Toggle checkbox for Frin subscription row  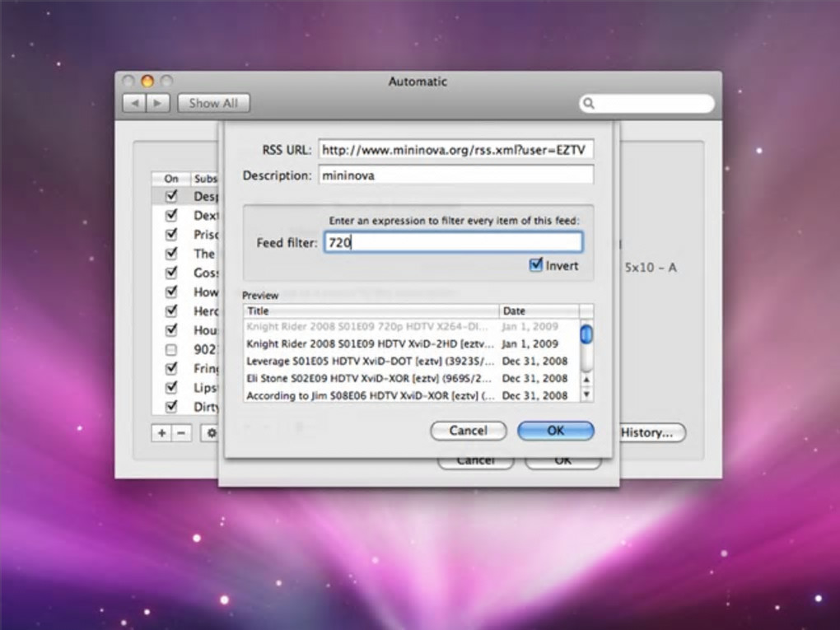coord(171,368)
